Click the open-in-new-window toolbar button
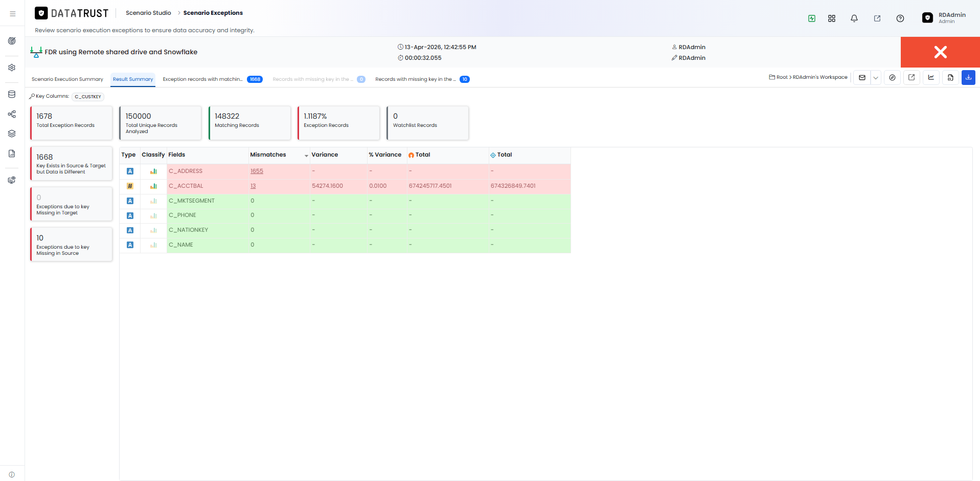Image resolution: width=980 pixels, height=481 pixels. [x=911, y=78]
